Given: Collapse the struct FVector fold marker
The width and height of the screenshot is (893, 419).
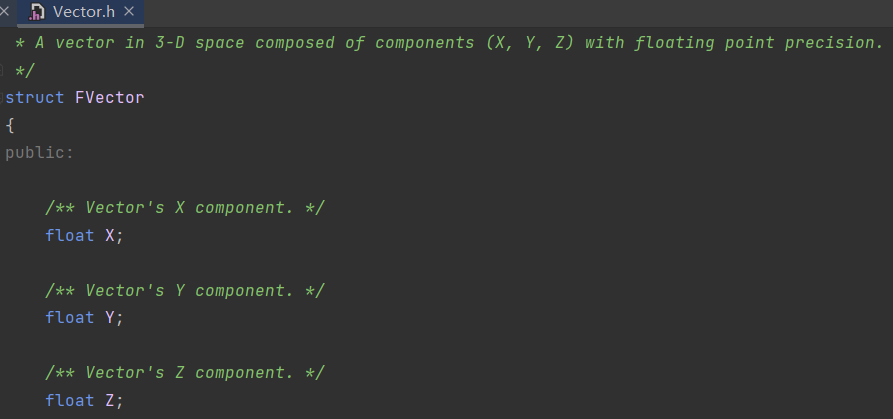Looking at the screenshot, I should click(3, 98).
